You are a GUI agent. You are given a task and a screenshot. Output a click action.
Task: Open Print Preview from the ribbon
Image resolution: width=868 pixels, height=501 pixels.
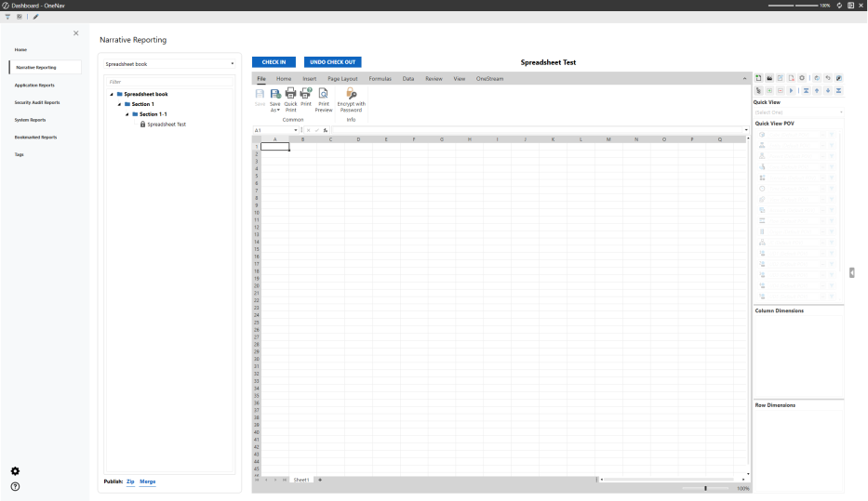324,94
